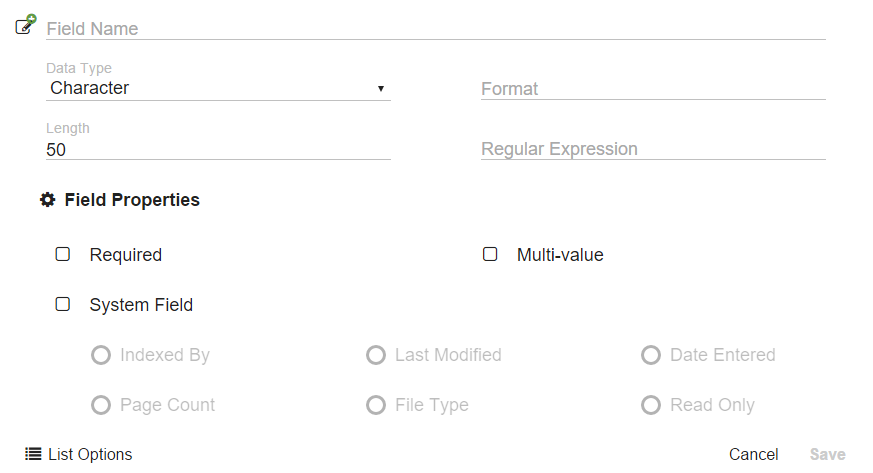Click the Data Type dropdown arrow
Viewport: 873px width, 473px height.
[x=381, y=89]
